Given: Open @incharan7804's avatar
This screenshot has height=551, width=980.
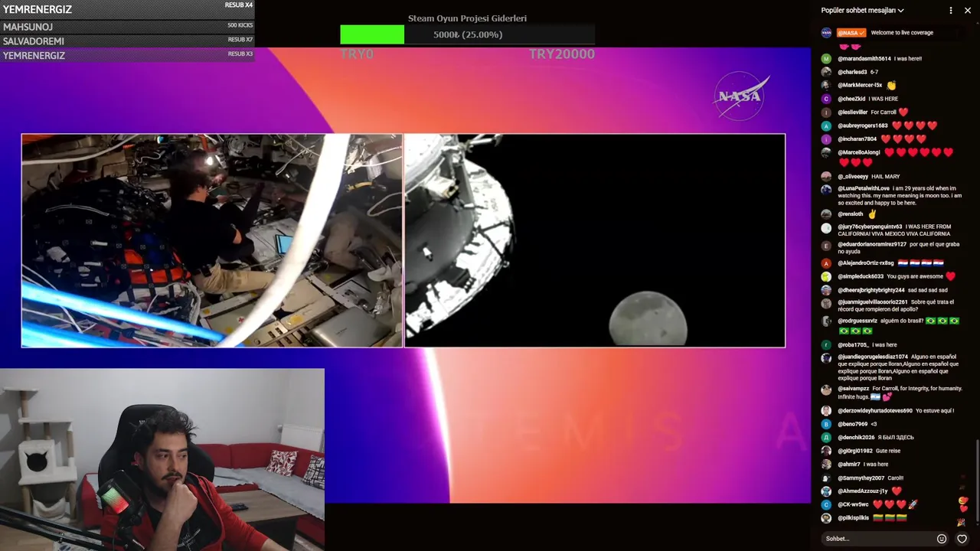Looking at the screenshot, I should (x=826, y=139).
